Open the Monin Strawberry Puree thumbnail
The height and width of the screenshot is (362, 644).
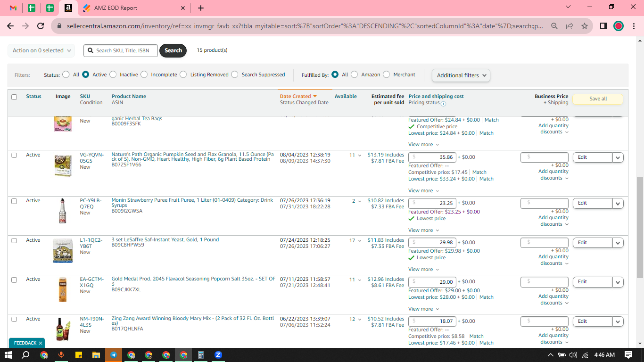63,211
